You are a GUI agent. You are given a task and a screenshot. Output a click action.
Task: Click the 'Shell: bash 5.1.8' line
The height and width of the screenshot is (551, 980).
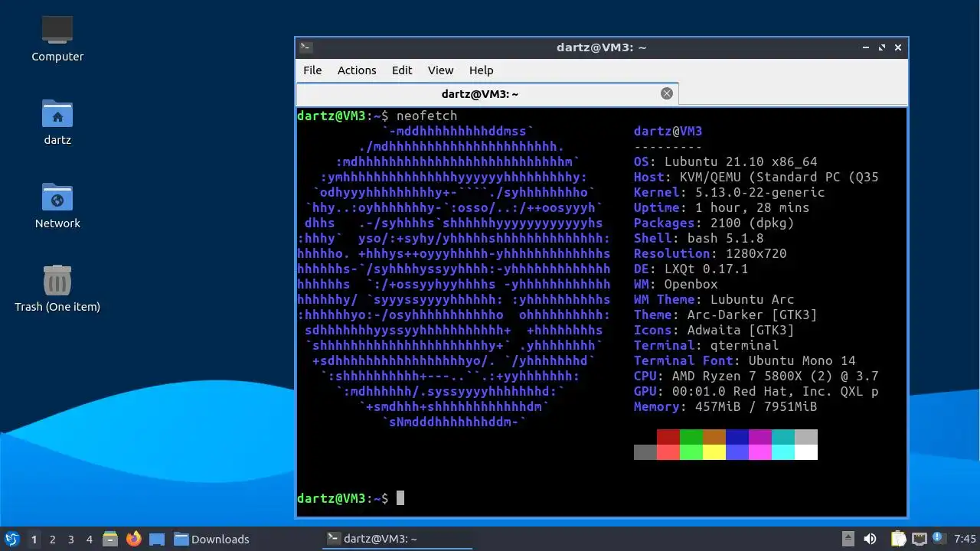[698, 238]
